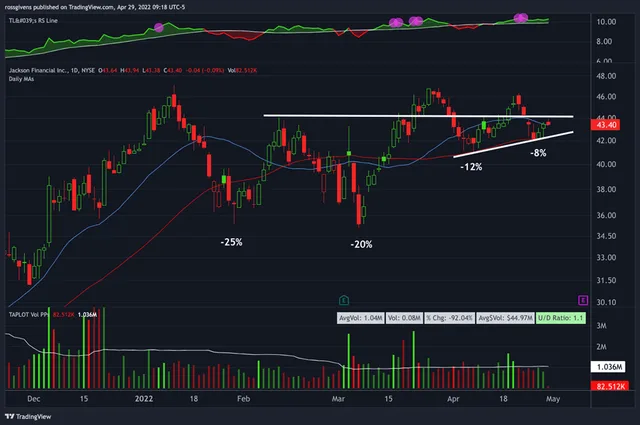Image resolution: width=640 pixels, height=425 pixels.
Task: Click the 38.00 price axis label
Action: (x=606, y=189)
